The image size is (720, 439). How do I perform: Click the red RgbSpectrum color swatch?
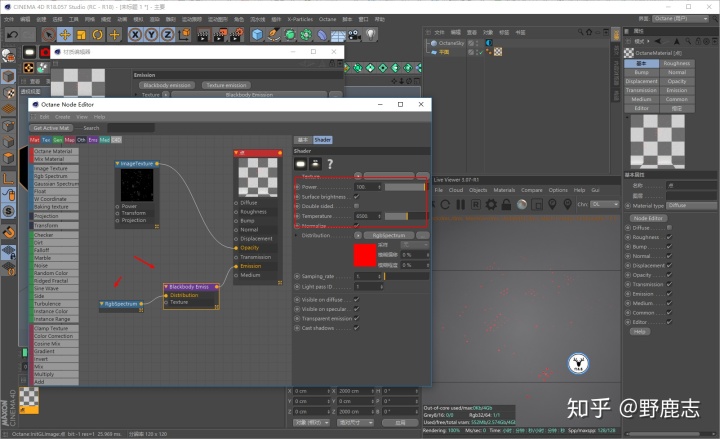click(365, 255)
